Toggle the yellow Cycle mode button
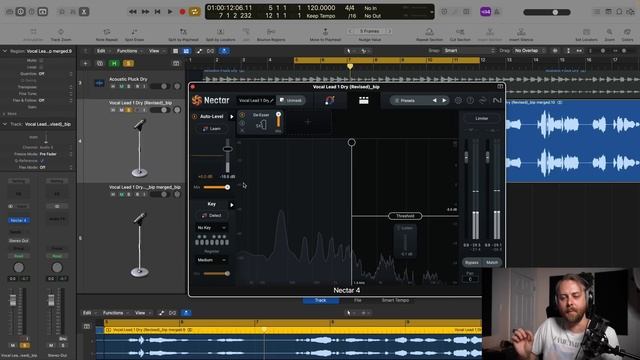This screenshot has width=640, height=360. [x=195, y=12]
